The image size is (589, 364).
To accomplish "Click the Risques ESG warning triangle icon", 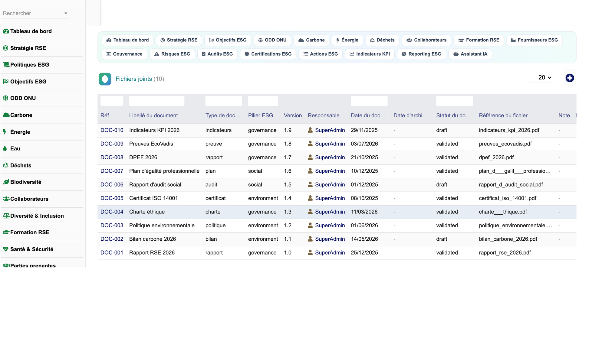I will [x=156, y=54].
